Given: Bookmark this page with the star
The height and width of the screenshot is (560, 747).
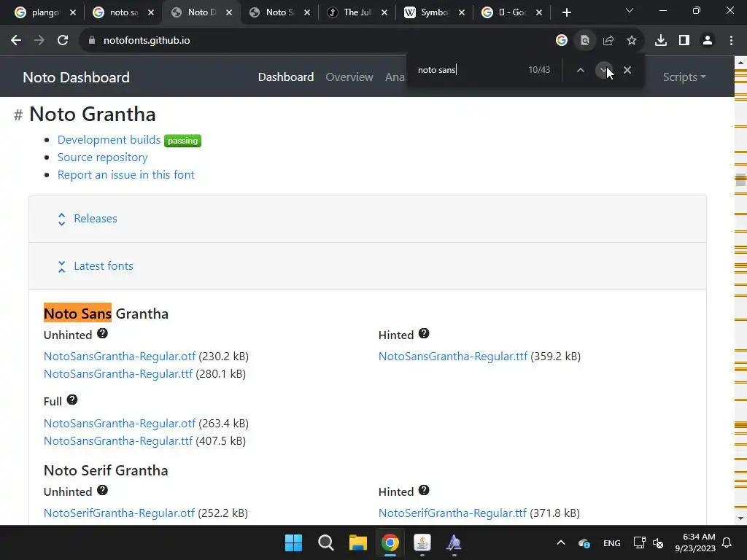Looking at the screenshot, I should click(x=632, y=41).
